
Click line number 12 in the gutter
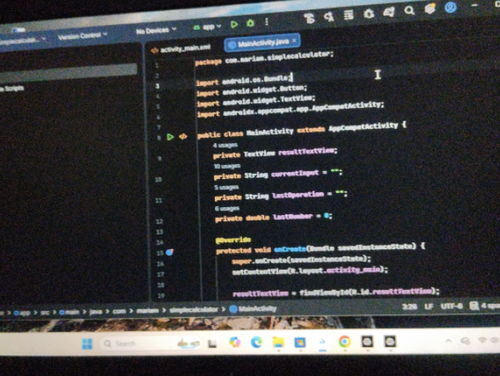[159, 221]
